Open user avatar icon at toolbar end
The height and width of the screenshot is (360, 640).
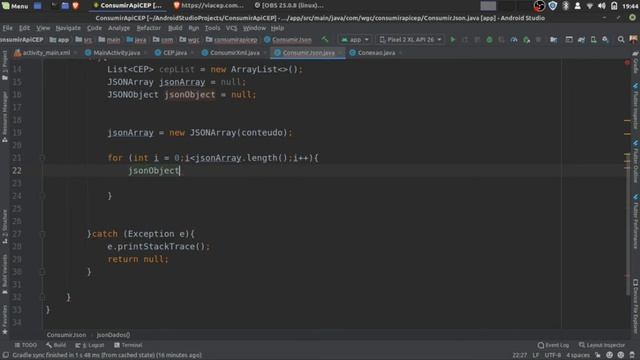633,40
